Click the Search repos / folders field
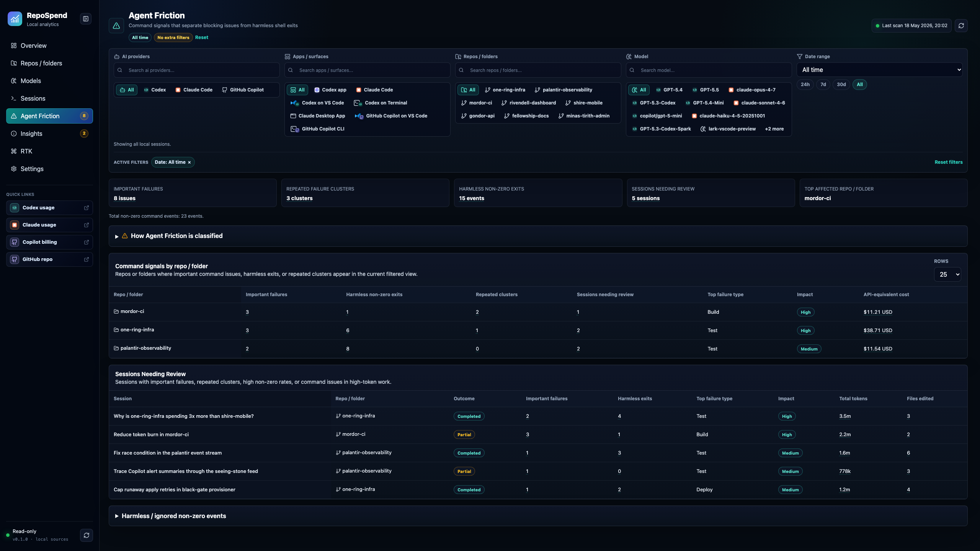 pos(538,70)
